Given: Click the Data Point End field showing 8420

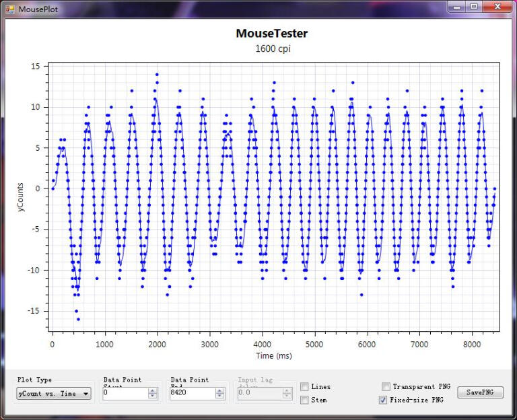Looking at the screenshot, I should [x=192, y=394].
